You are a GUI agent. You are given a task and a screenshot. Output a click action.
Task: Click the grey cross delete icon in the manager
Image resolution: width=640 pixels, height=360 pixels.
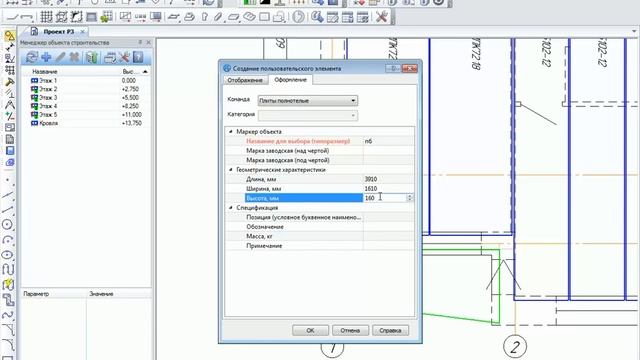[x=74, y=58]
